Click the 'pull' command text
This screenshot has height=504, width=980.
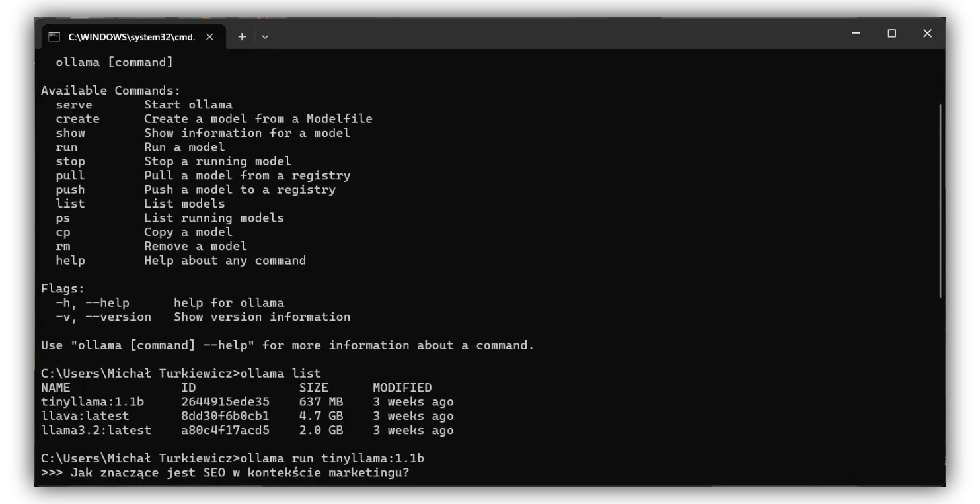tap(70, 175)
